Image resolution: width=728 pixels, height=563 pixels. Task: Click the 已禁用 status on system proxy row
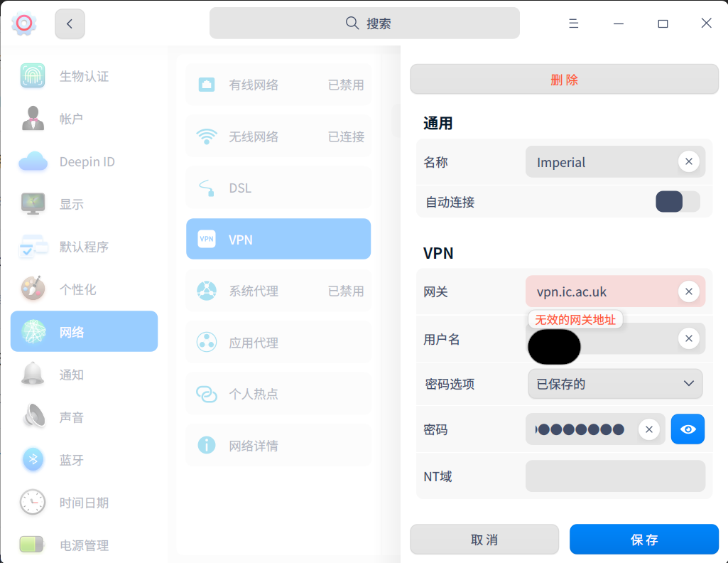[346, 291]
